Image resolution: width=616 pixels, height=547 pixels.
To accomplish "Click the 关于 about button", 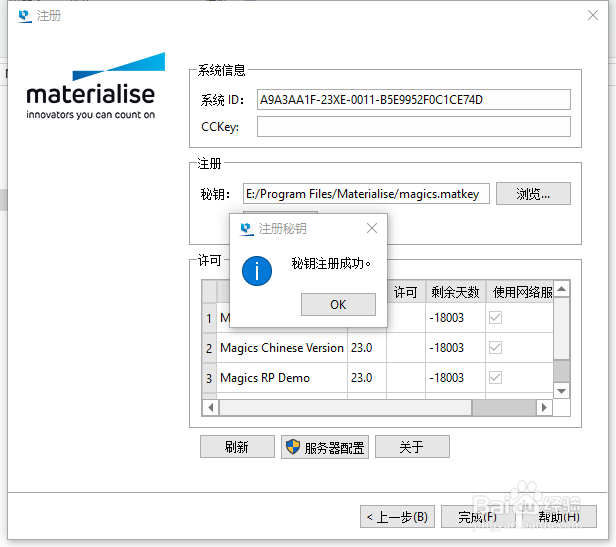I will point(412,446).
